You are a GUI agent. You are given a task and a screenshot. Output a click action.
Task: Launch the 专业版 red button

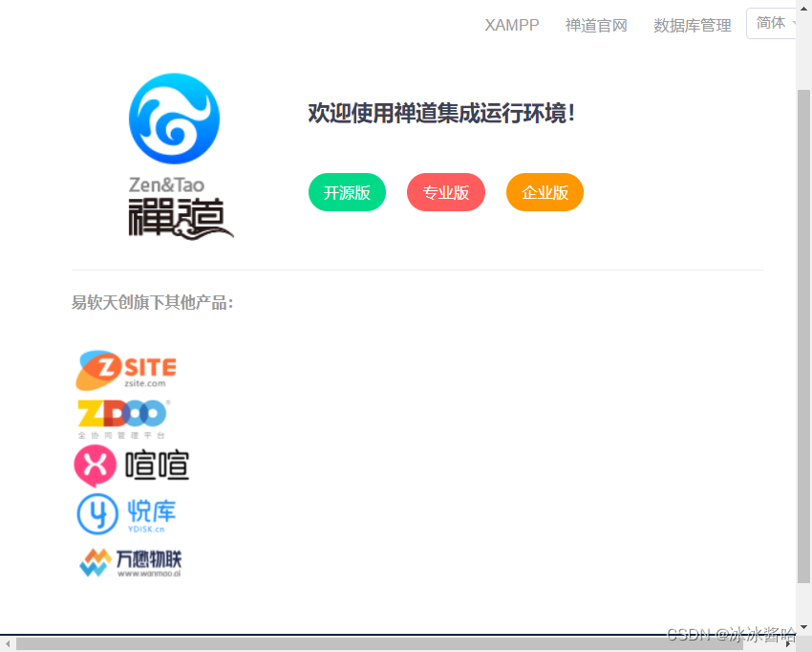coord(446,192)
